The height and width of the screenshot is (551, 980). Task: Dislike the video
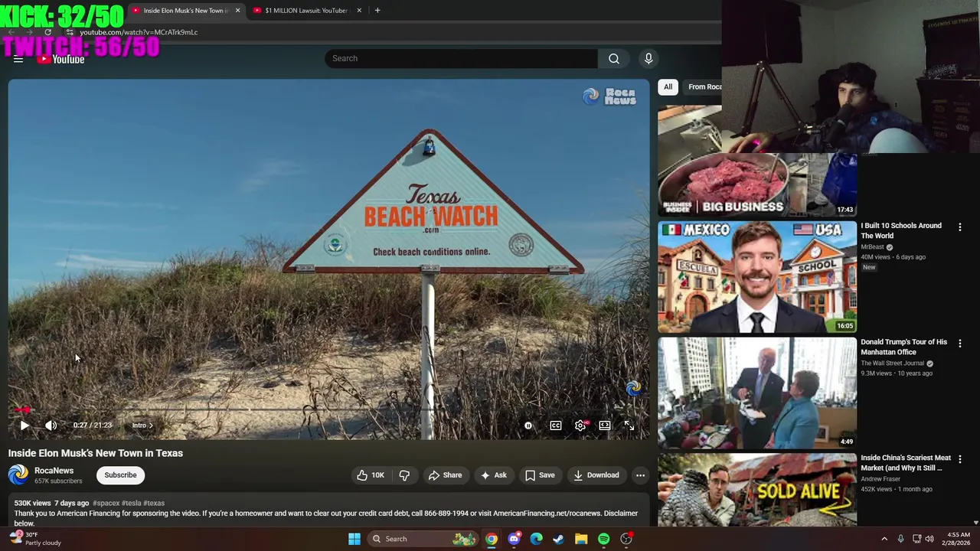404,475
